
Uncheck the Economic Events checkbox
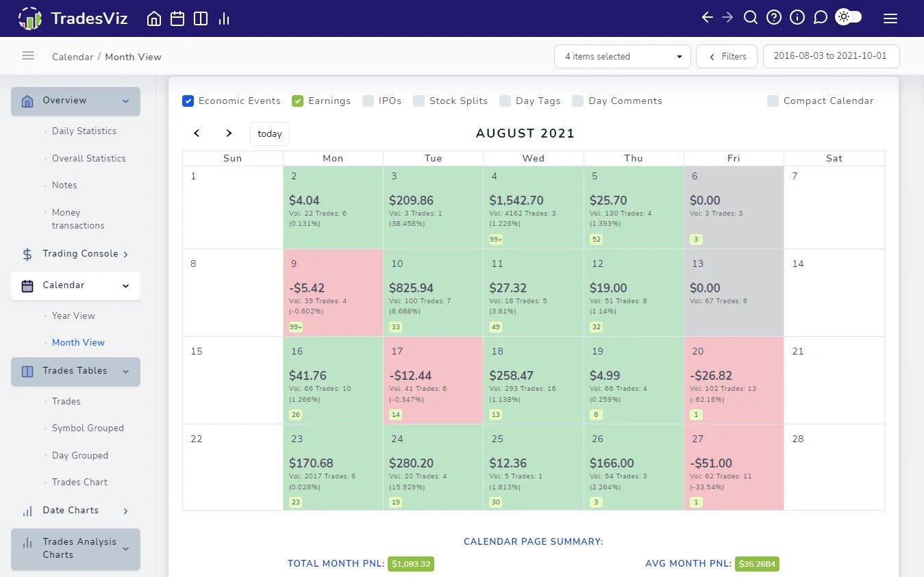click(188, 101)
